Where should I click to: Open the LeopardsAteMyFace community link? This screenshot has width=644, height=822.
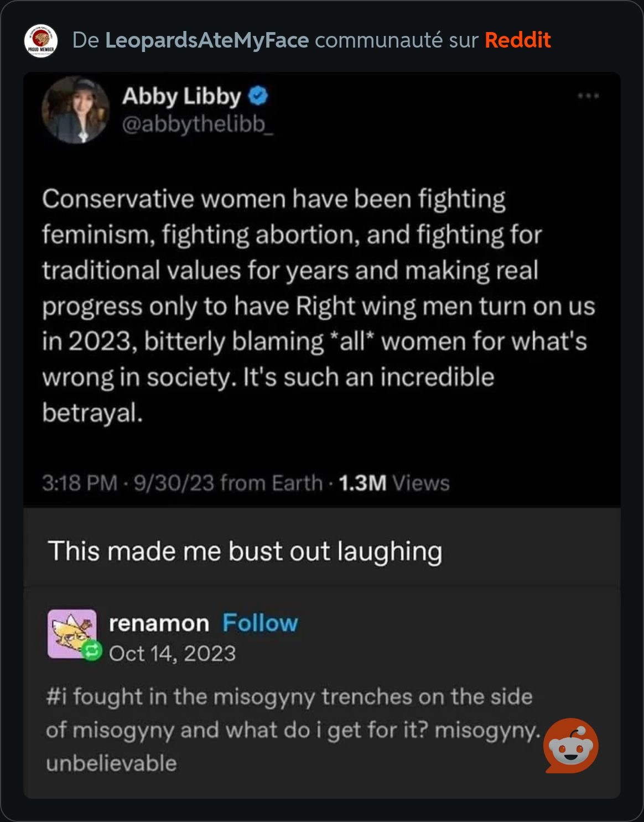pyautogui.click(x=207, y=40)
